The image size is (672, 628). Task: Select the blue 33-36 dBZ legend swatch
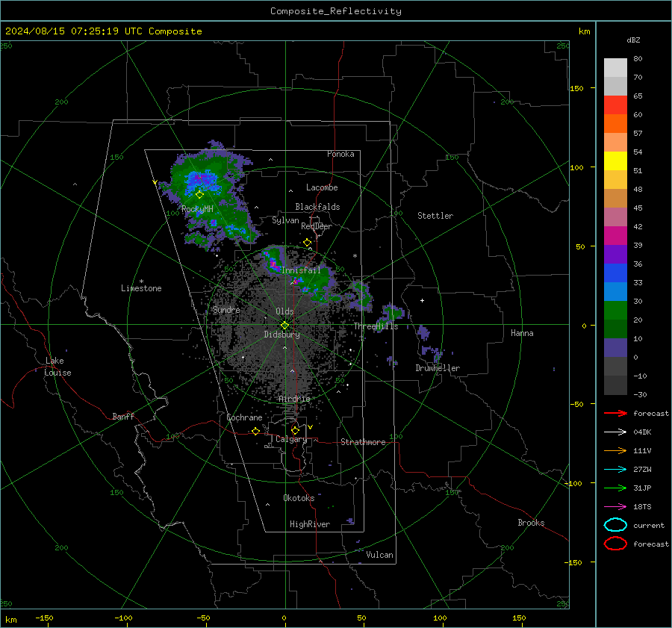615,273
